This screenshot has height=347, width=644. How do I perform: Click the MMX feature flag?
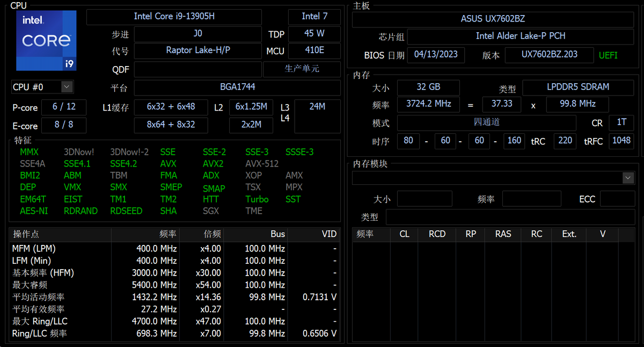pos(29,152)
